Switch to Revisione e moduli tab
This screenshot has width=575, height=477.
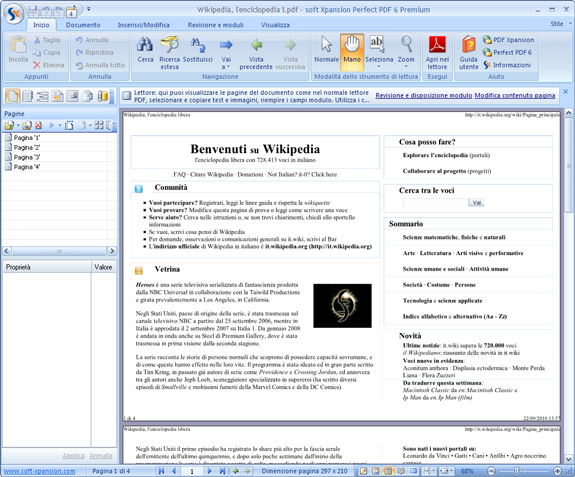[216, 25]
